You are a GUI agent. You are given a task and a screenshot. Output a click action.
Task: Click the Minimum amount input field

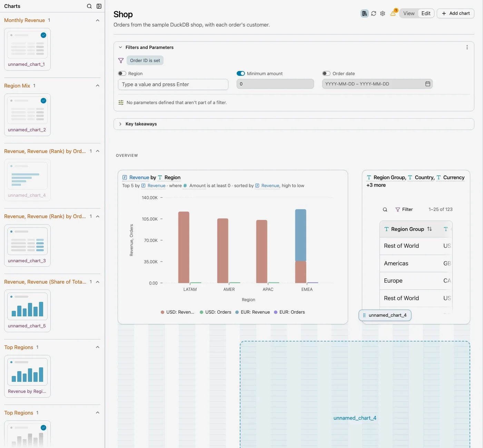(275, 84)
